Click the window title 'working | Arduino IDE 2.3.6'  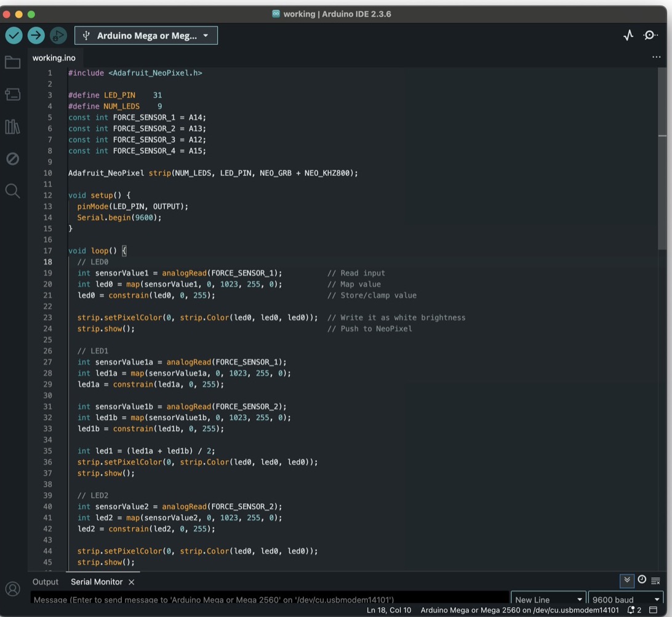coord(337,14)
